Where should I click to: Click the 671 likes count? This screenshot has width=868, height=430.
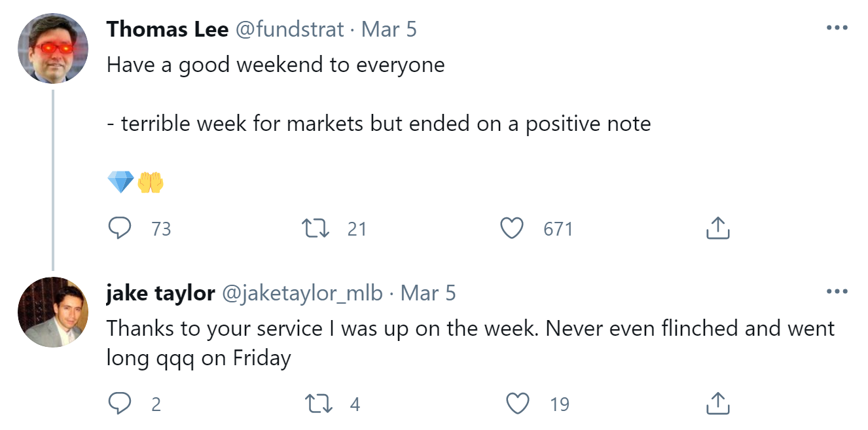coord(558,229)
